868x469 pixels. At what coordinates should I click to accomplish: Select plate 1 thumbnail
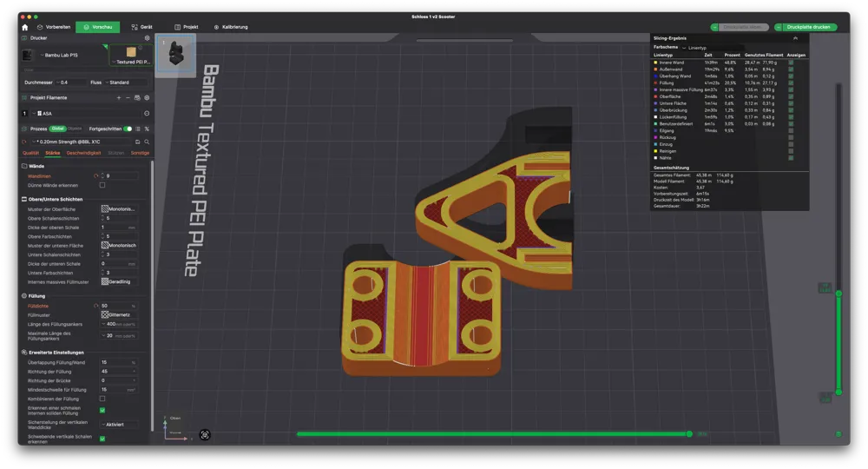[175, 54]
